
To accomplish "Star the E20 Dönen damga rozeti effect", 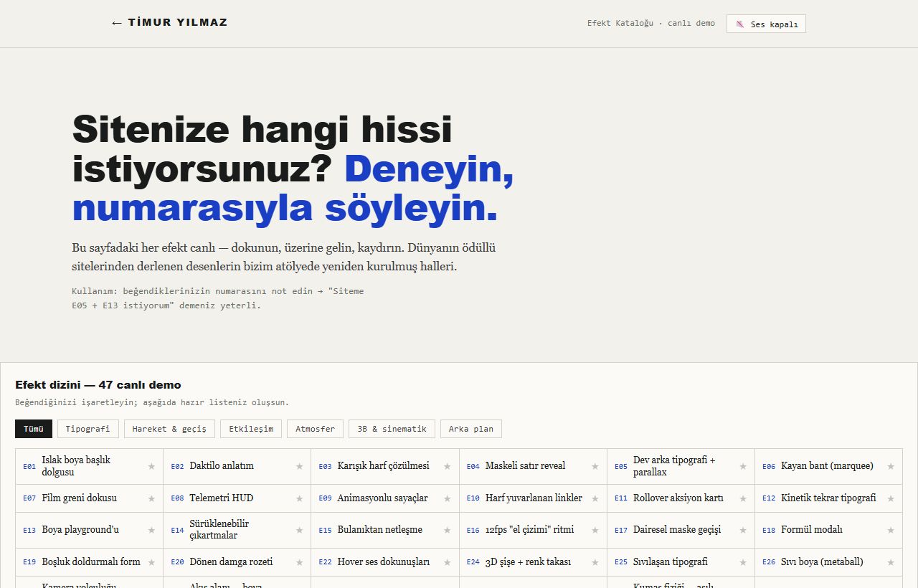I will point(299,562).
